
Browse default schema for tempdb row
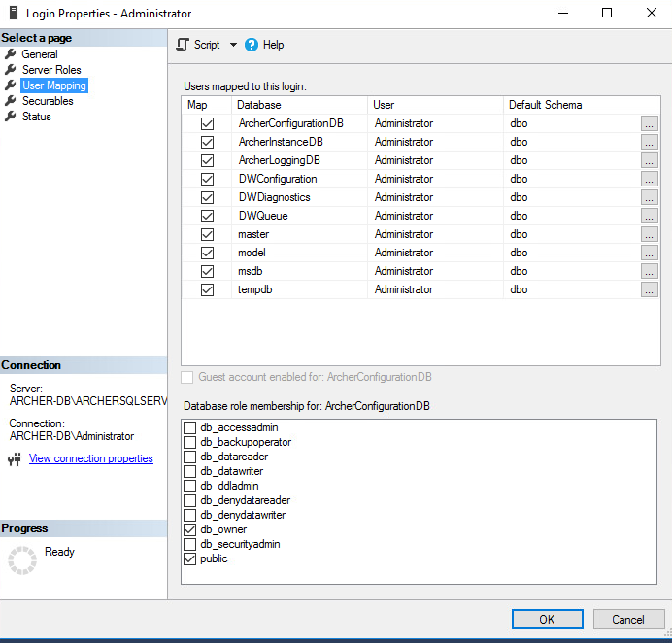(x=650, y=289)
